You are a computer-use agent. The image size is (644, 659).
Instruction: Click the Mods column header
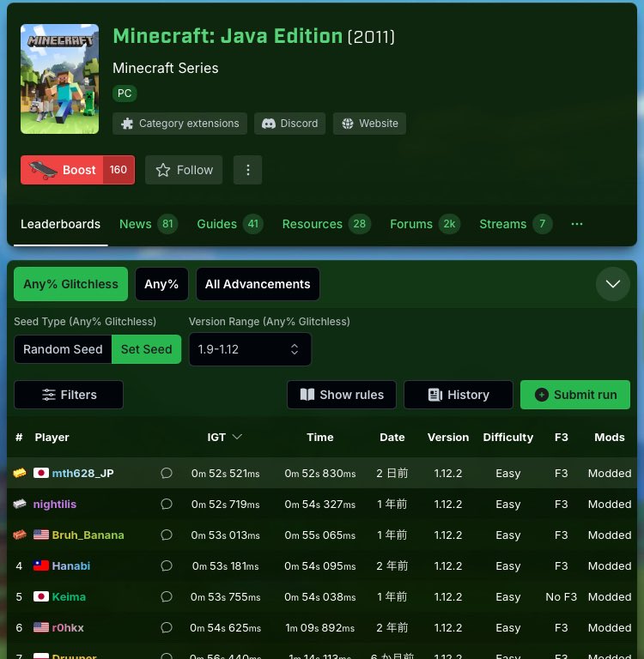609,437
